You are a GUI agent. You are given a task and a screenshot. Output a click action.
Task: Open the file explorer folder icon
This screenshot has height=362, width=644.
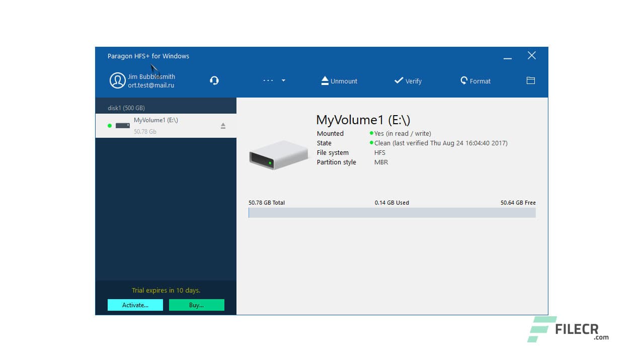[x=530, y=80]
